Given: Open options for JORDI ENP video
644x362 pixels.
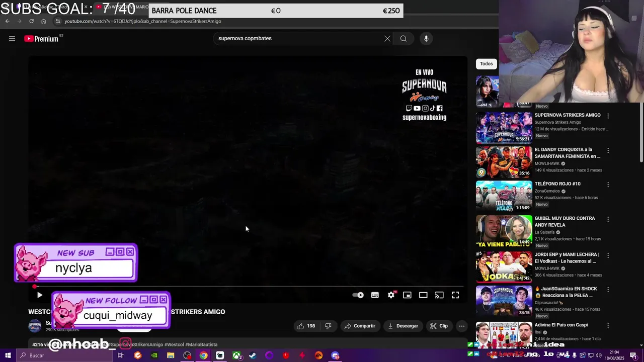Looking at the screenshot, I should click(608, 255).
